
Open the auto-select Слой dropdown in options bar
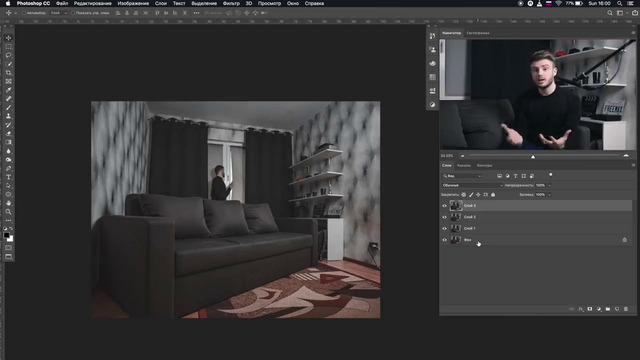point(59,13)
